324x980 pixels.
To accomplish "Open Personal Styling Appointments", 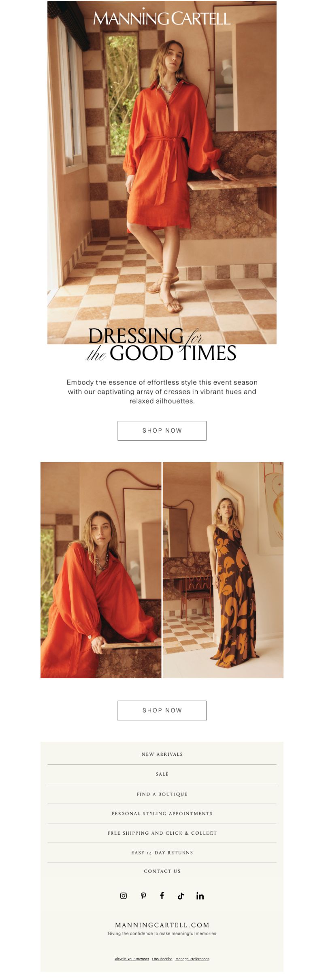I will coord(162,813).
